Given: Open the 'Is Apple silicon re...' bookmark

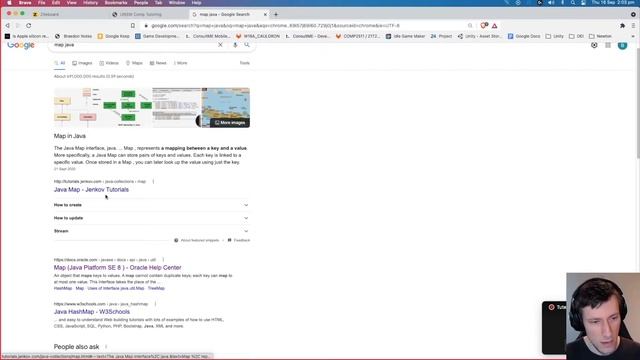Looking at the screenshot, I should pyautogui.click(x=27, y=36).
